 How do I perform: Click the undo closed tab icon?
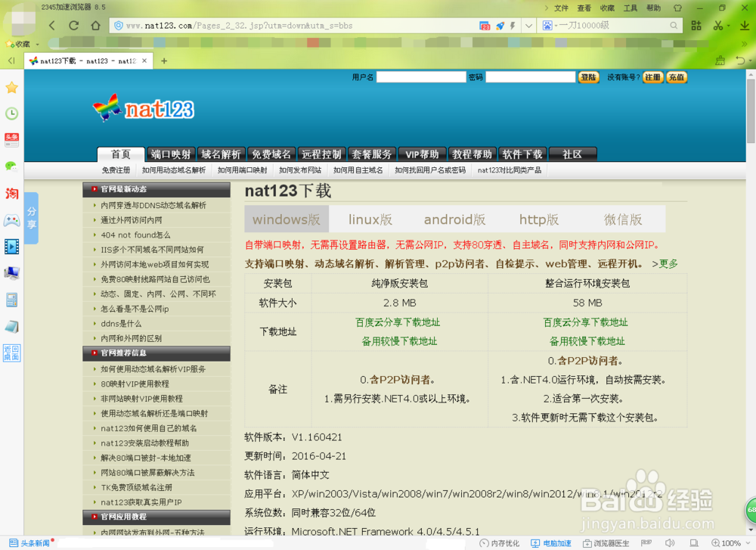click(x=740, y=61)
